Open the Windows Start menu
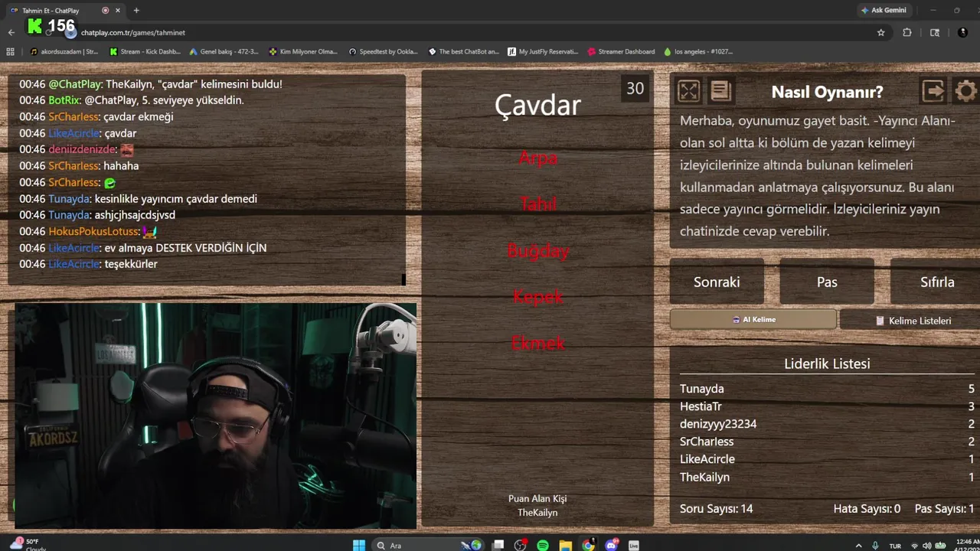 359,545
